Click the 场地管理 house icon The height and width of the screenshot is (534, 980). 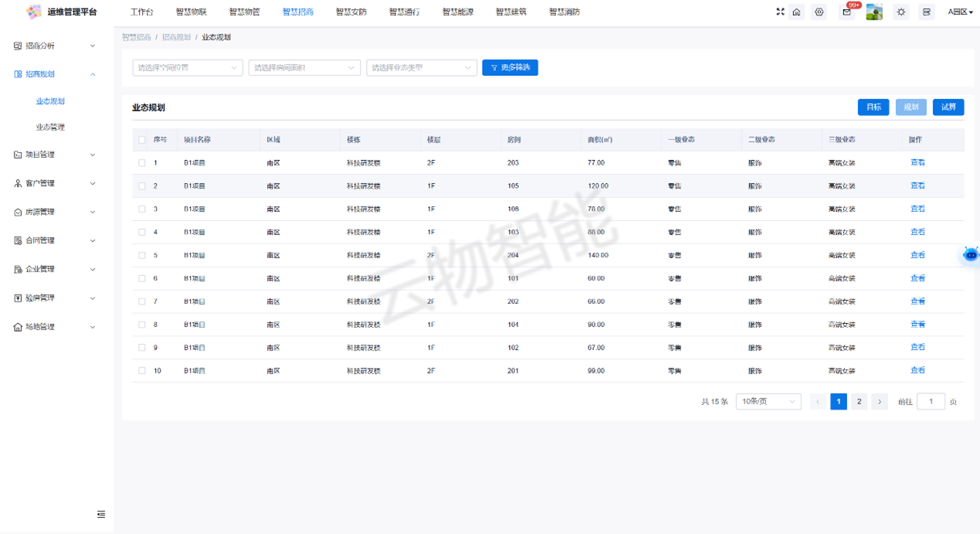(x=18, y=327)
